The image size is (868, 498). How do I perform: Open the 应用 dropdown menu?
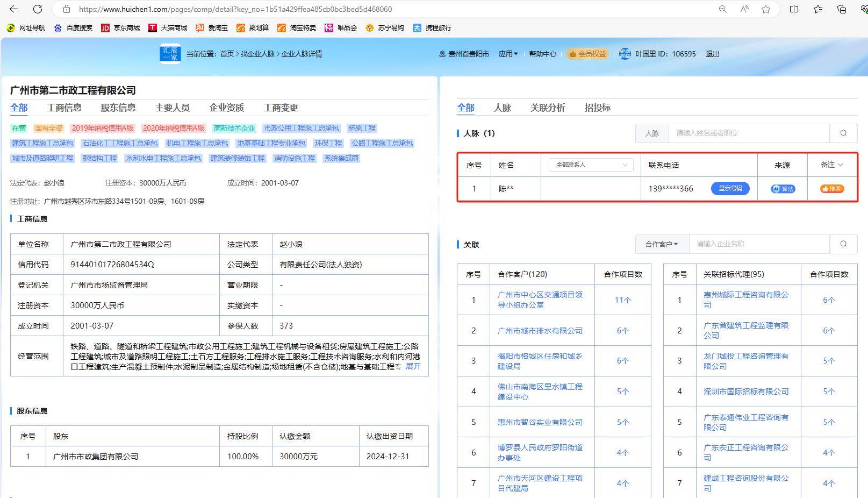click(508, 54)
